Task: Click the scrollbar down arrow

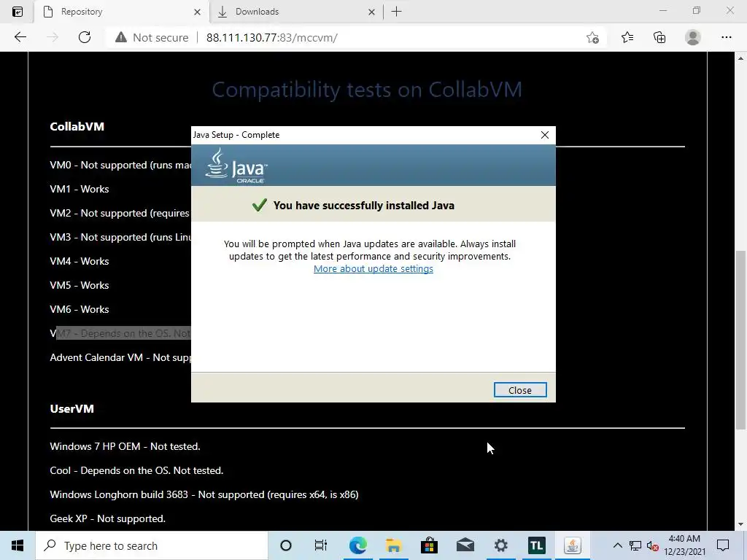Action: (x=740, y=524)
